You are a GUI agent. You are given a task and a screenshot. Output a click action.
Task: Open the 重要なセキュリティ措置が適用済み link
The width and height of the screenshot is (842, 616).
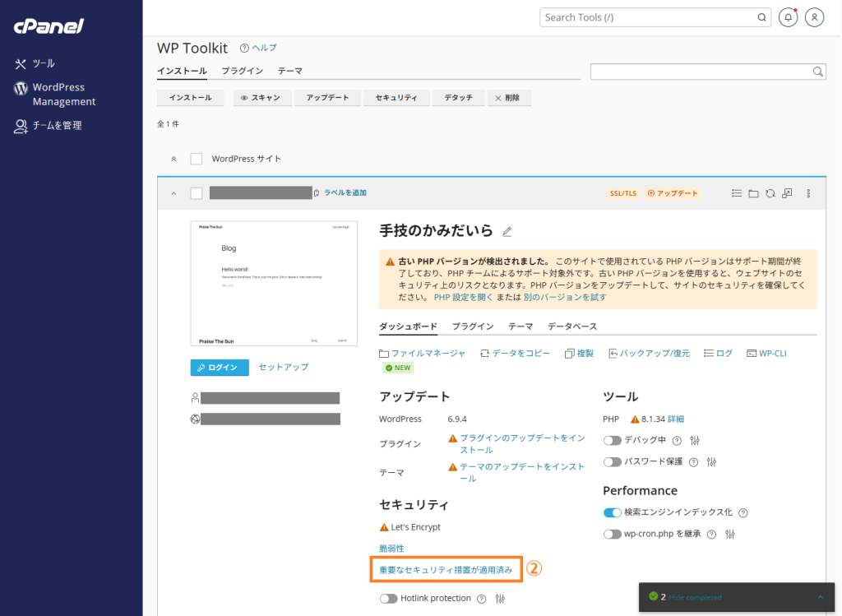445,569
